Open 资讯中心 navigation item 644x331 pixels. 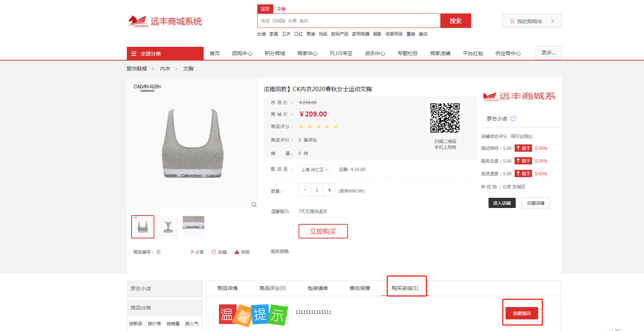375,53
